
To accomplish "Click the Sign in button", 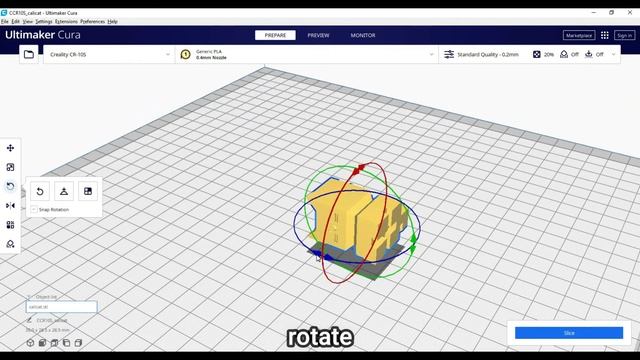I will [624, 36].
